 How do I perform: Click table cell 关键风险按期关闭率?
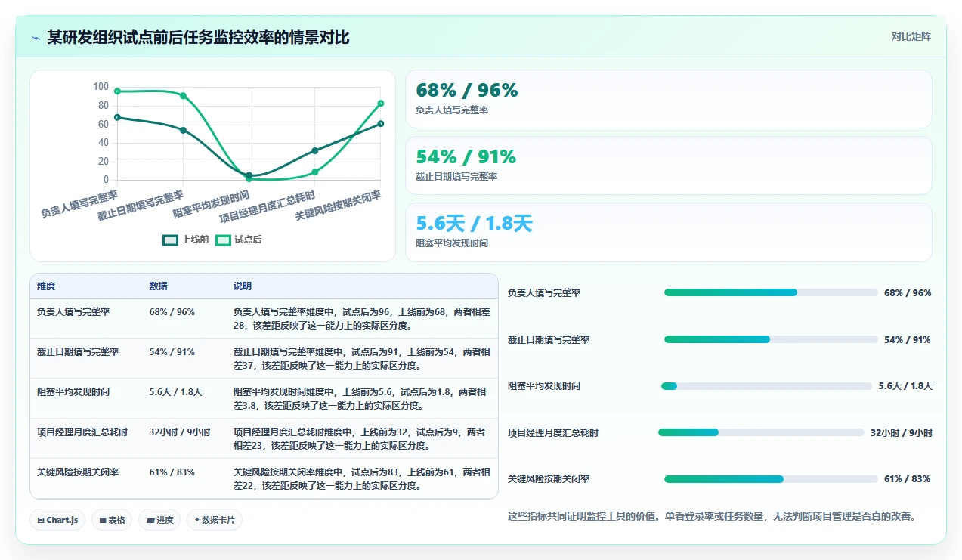click(x=78, y=472)
